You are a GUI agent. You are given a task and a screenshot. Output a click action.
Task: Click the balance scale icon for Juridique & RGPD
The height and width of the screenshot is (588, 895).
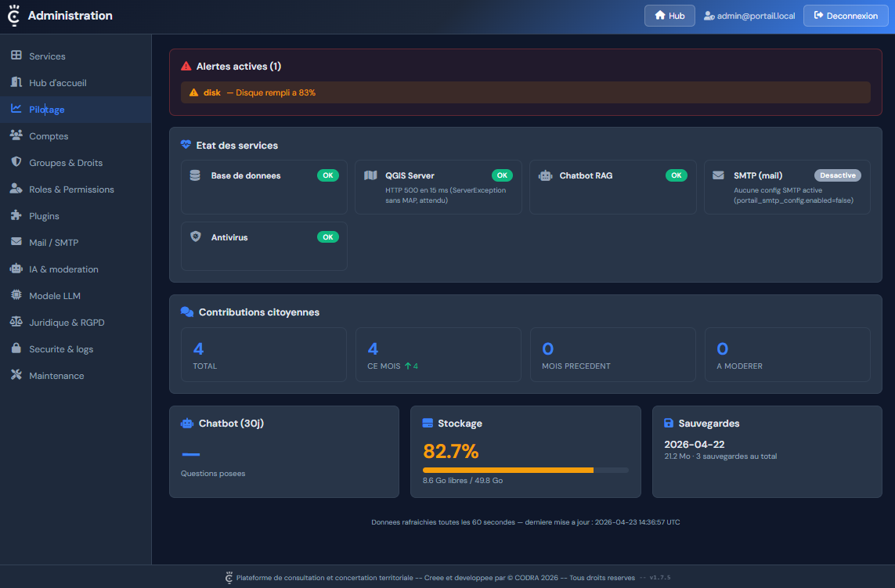coord(16,322)
